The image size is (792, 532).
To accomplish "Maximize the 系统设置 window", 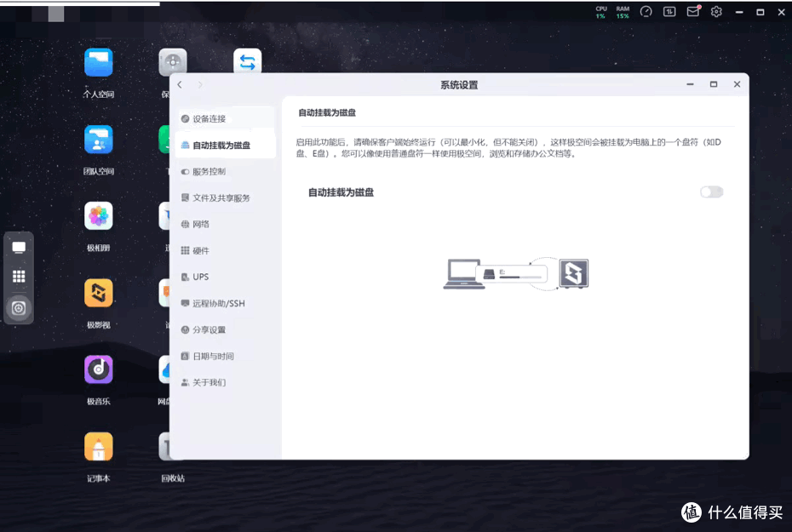I will pyautogui.click(x=714, y=84).
